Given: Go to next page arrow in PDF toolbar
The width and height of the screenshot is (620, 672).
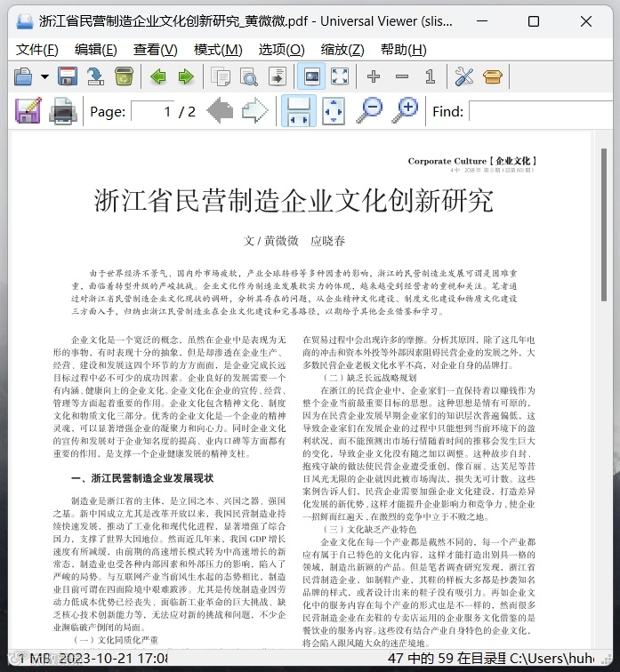Looking at the screenshot, I should point(255,111).
